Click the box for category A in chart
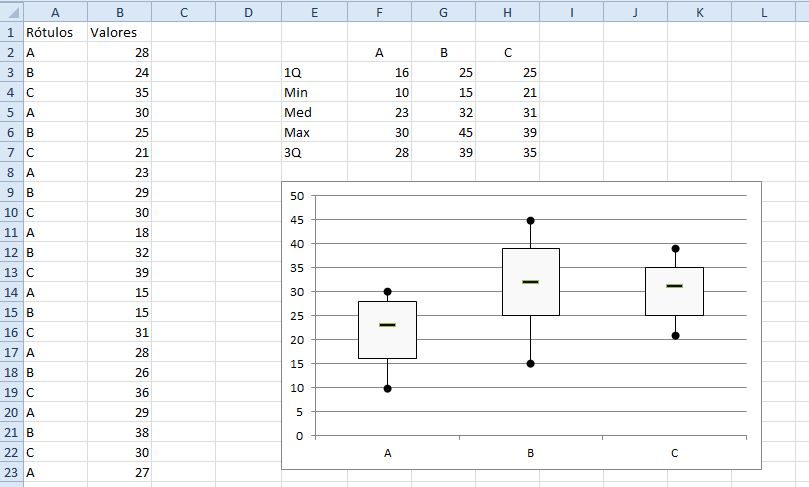 point(387,343)
